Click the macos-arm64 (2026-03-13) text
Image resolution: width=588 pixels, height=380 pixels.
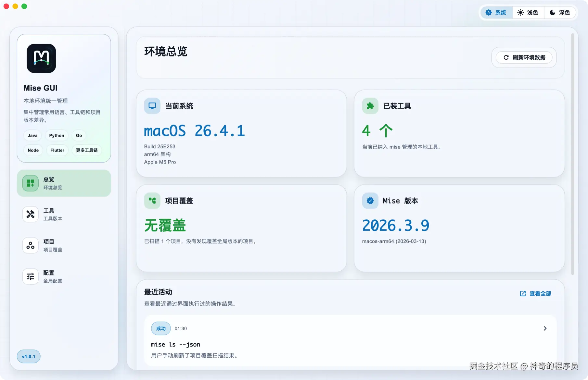click(x=394, y=241)
